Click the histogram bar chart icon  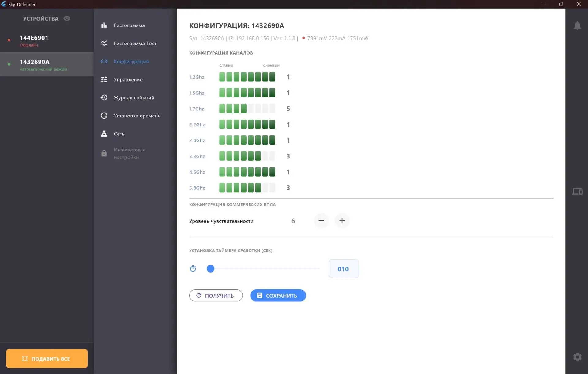(104, 25)
